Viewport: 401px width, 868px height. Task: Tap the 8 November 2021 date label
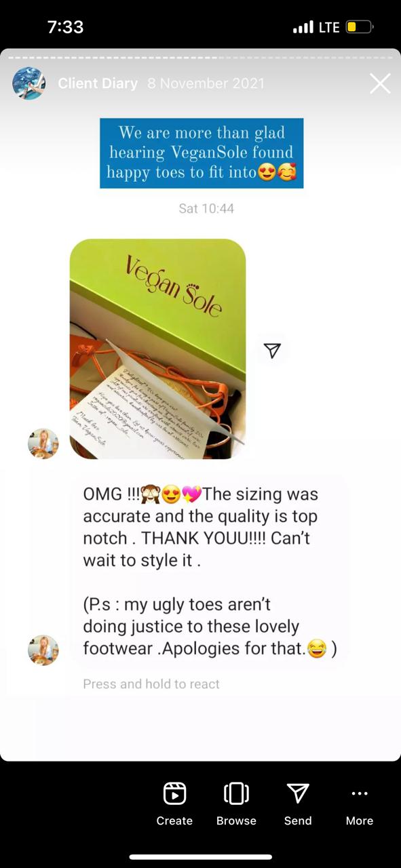tap(206, 83)
